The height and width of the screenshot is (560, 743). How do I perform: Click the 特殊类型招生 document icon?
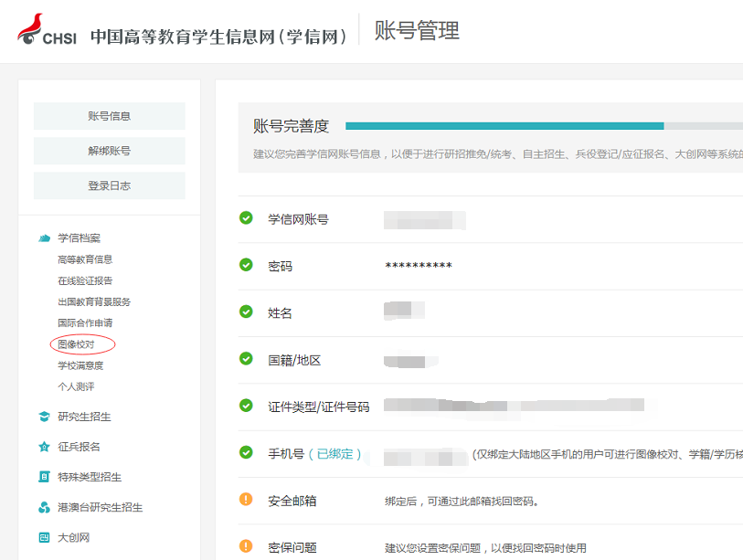tap(44, 477)
